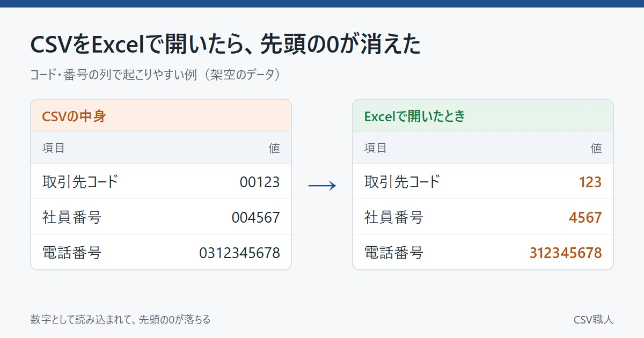The image size is (644, 338).
Task: Select the orange value '4567'
Action: coord(586,217)
